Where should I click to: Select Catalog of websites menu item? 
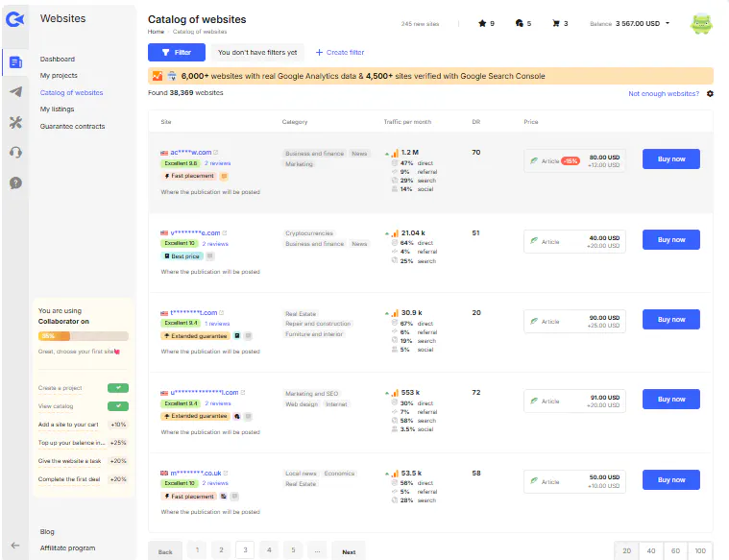pyautogui.click(x=72, y=92)
